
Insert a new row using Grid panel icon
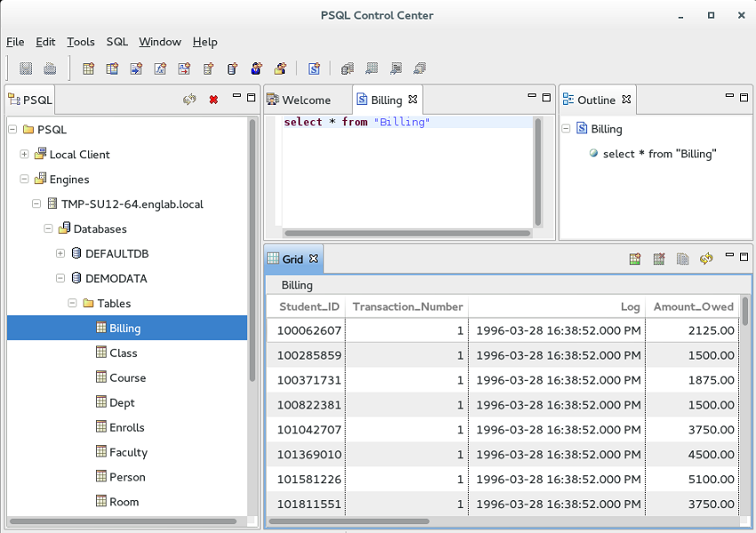pyautogui.click(x=635, y=259)
